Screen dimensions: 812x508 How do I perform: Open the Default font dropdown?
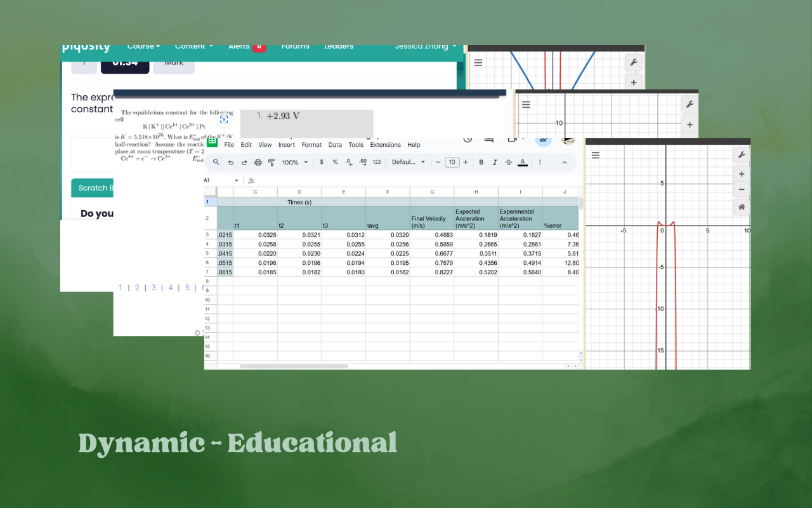click(408, 162)
